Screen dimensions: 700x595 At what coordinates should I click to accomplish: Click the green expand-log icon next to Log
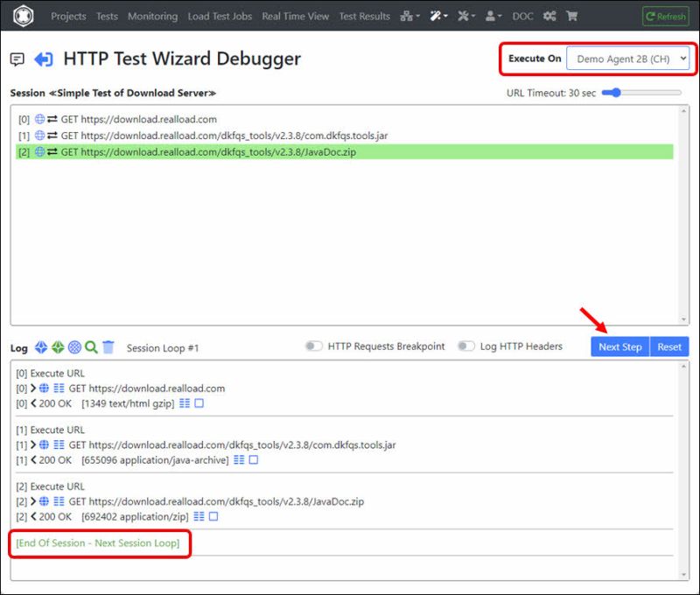56,347
